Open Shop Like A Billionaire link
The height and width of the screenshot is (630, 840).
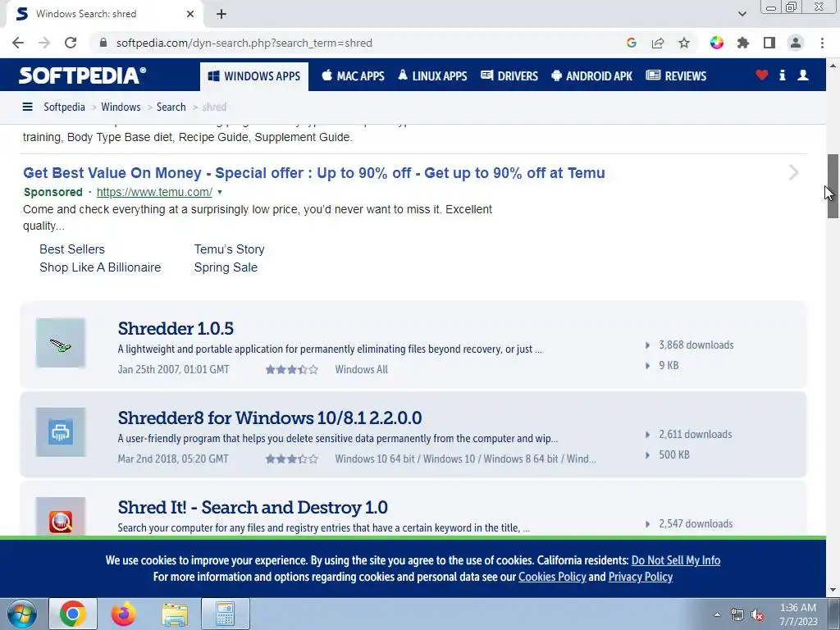click(99, 267)
